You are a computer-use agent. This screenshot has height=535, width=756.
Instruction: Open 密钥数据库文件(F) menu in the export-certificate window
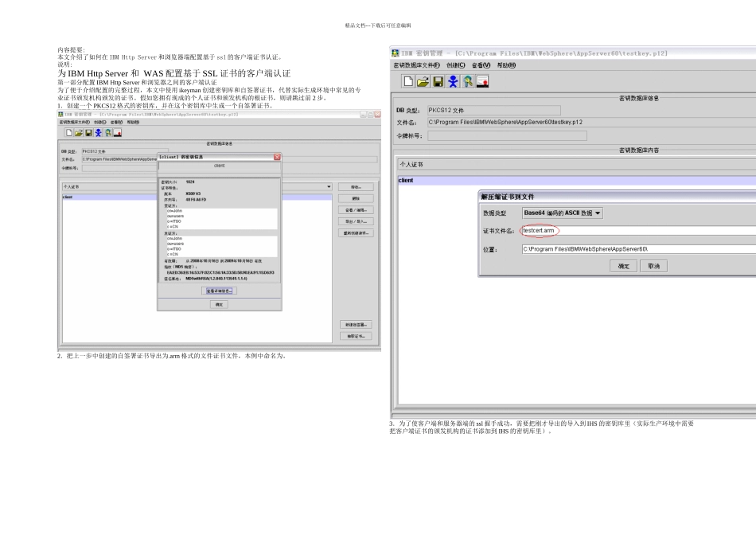point(416,65)
